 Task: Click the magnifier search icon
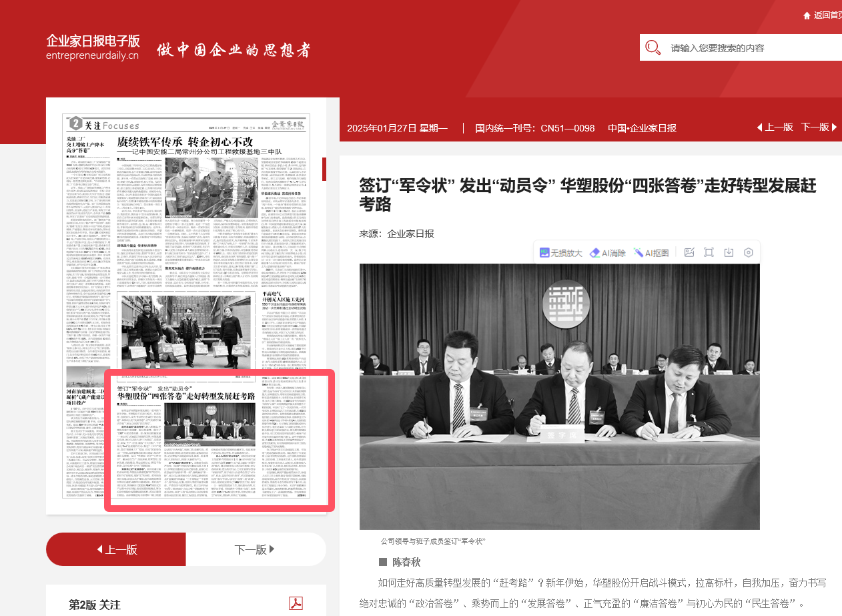click(653, 48)
